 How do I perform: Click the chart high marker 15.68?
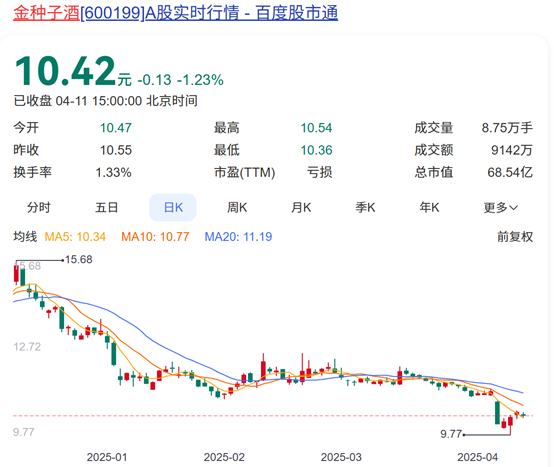(78, 260)
